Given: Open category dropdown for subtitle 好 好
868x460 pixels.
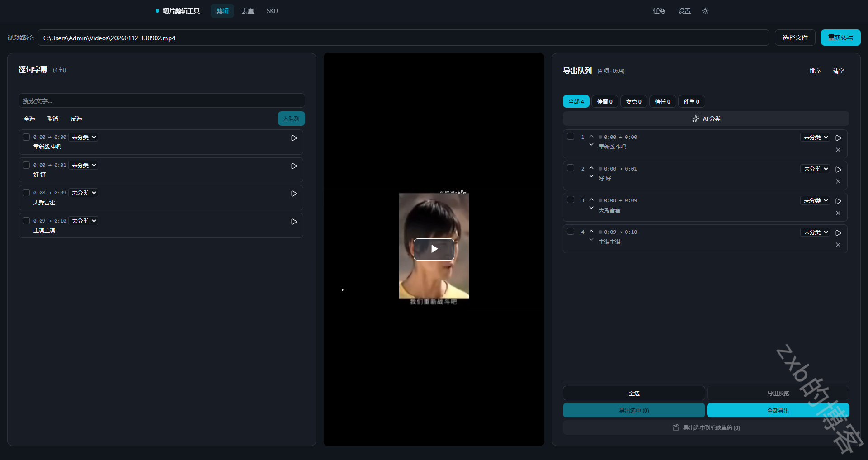Looking at the screenshot, I should 84,165.
